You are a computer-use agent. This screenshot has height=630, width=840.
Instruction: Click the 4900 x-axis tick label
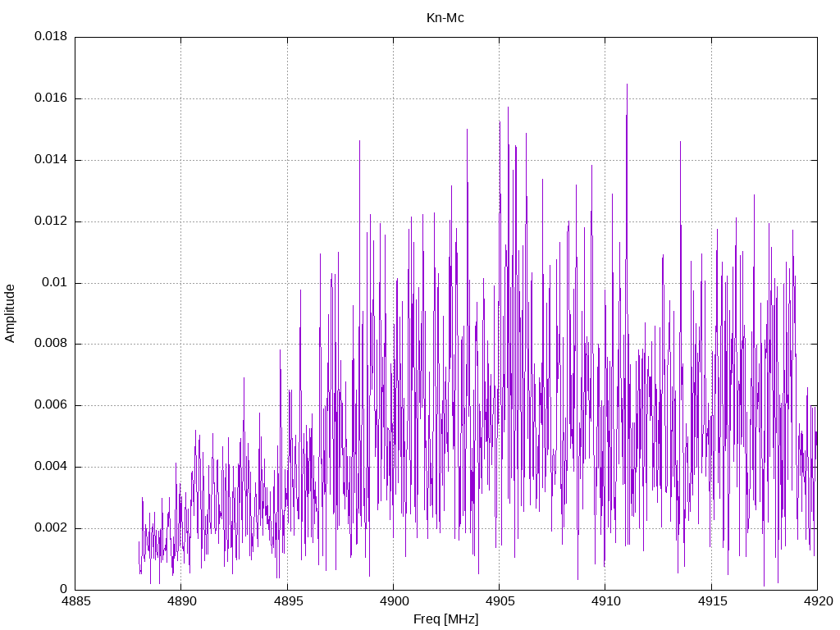393,601
